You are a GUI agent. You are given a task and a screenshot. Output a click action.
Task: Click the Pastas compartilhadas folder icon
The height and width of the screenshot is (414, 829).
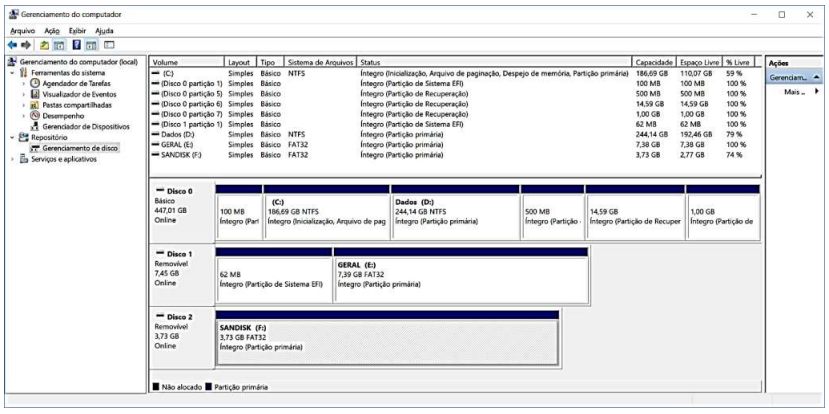click(34, 104)
